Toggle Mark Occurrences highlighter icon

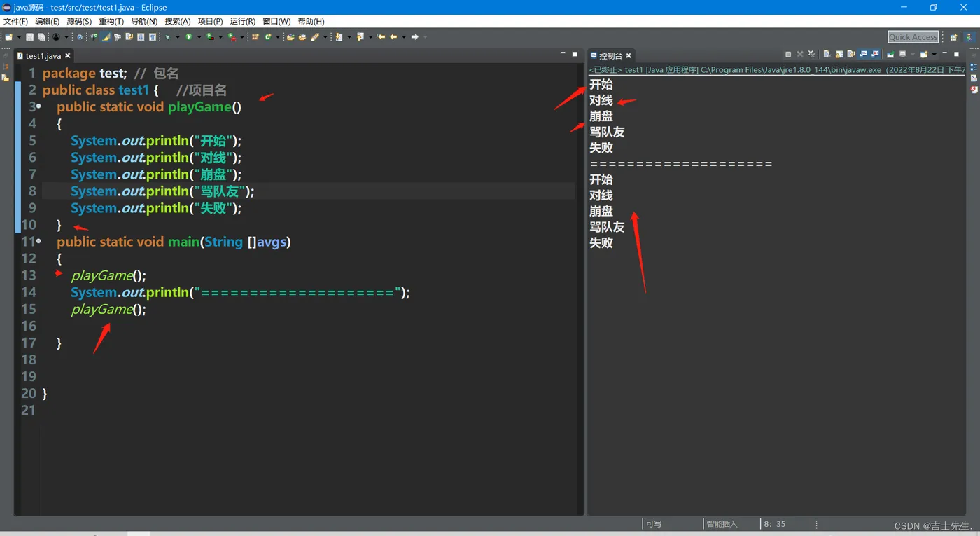pos(105,36)
